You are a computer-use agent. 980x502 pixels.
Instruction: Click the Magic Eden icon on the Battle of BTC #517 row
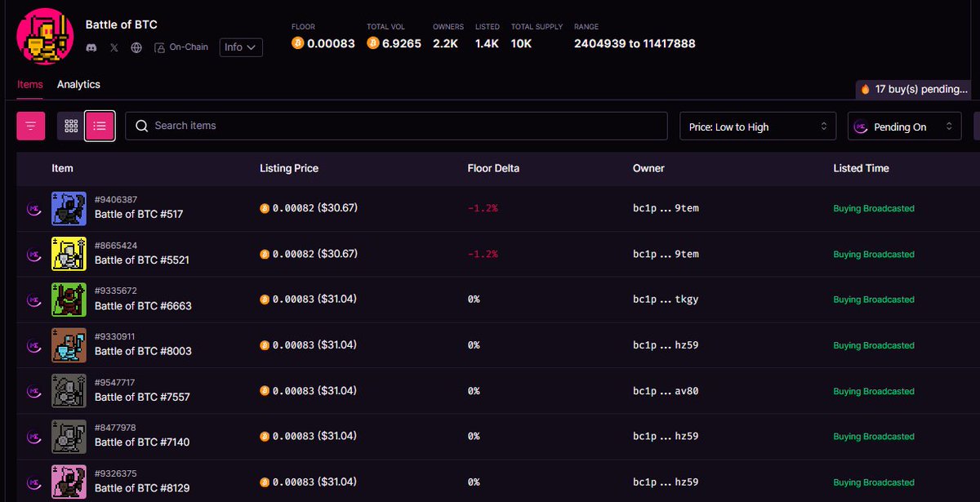33,209
